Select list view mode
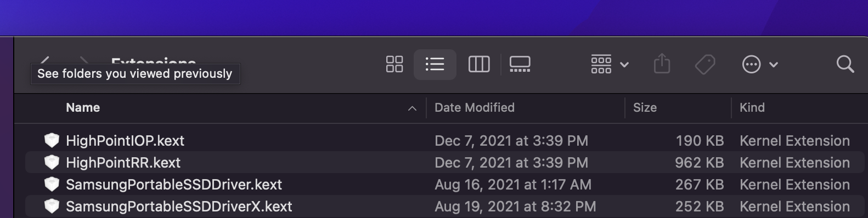Image resolution: width=868 pixels, height=218 pixels. 435,64
